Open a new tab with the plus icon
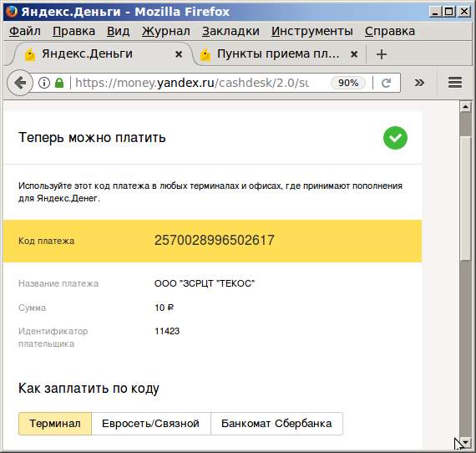The image size is (476, 453). coord(382,54)
